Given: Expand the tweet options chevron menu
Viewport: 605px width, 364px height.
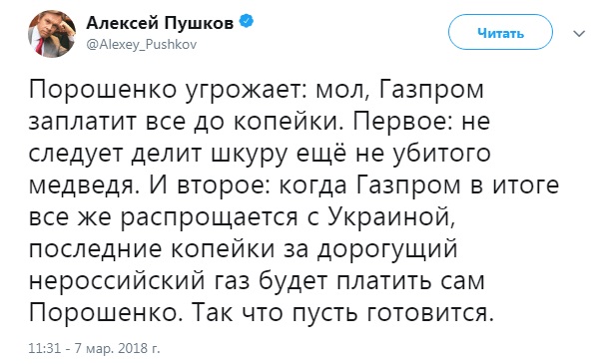Looking at the screenshot, I should coord(579,34).
